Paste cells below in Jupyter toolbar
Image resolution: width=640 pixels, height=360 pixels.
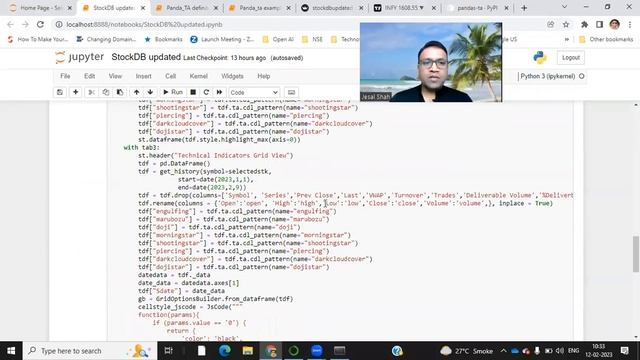[120, 92]
